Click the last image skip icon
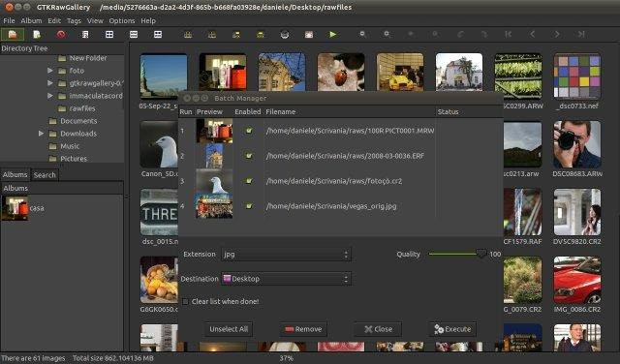The height and width of the screenshot is (364, 620). tap(581, 35)
